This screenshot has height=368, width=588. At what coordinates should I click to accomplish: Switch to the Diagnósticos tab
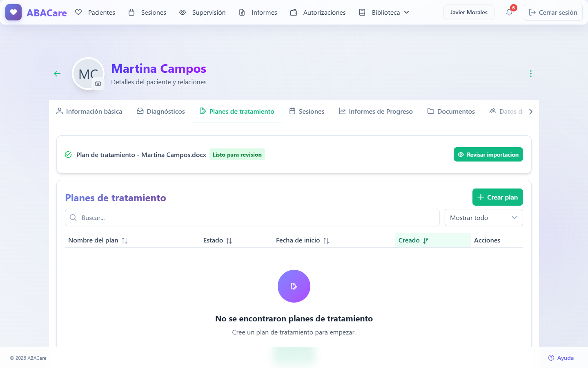161,111
